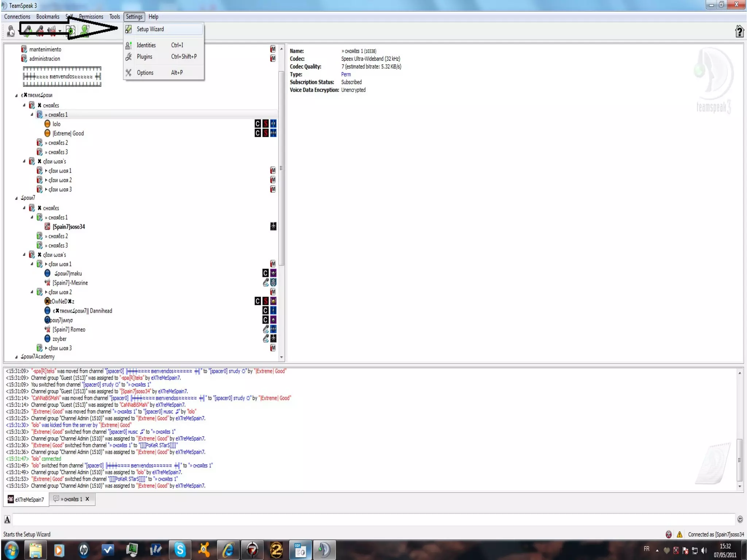Toggle subscribe to all channels eye icon

(x=71, y=31)
